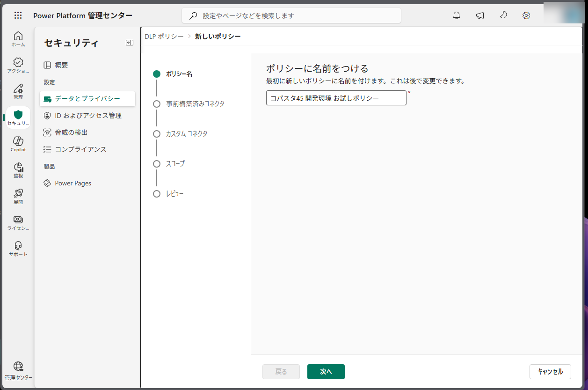
Task: Click the キャンセル button
Action: 550,372
